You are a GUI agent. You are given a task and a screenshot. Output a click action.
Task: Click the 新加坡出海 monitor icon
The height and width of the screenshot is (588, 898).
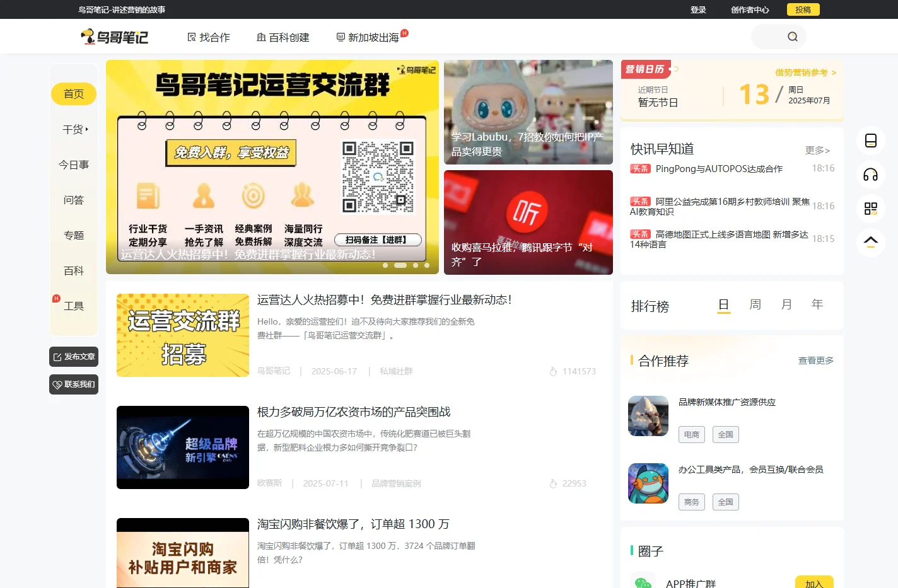[x=341, y=37]
